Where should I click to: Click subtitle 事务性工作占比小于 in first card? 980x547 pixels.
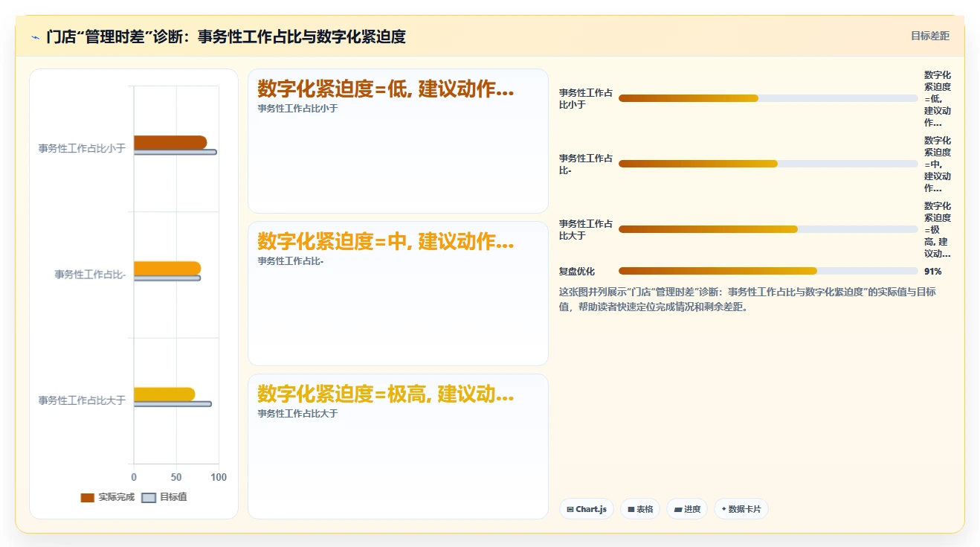tap(297, 109)
